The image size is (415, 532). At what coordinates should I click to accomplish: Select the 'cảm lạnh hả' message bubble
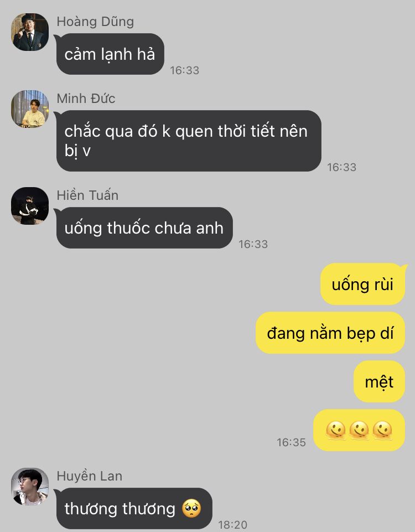pos(110,54)
